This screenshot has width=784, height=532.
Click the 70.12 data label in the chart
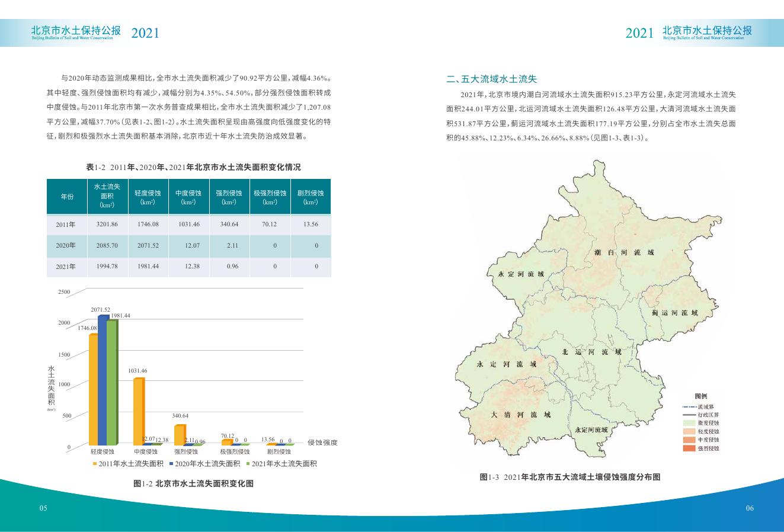pos(228,435)
